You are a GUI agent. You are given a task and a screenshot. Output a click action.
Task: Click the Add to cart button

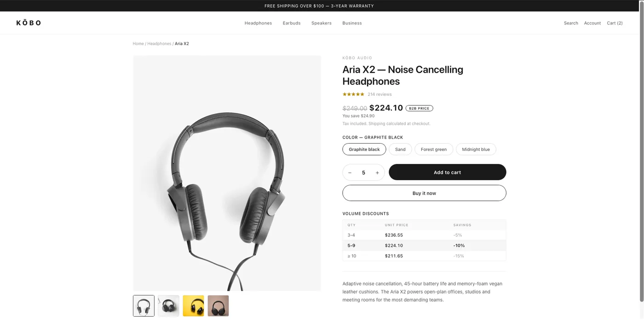447,172
